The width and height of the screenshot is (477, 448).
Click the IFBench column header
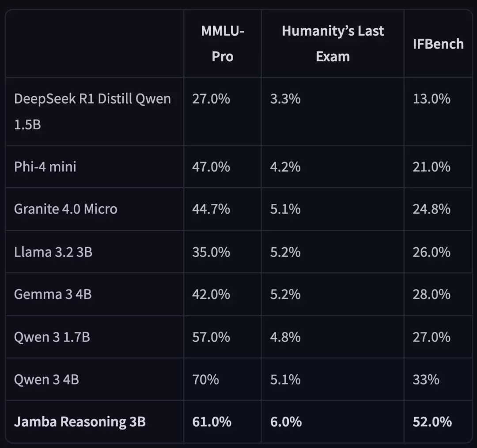(x=438, y=44)
